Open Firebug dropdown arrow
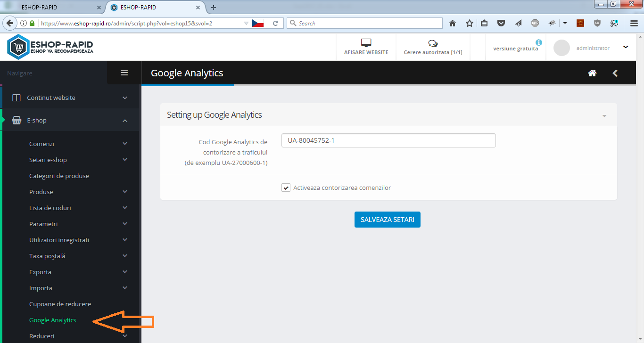 [x=565, y=23]
